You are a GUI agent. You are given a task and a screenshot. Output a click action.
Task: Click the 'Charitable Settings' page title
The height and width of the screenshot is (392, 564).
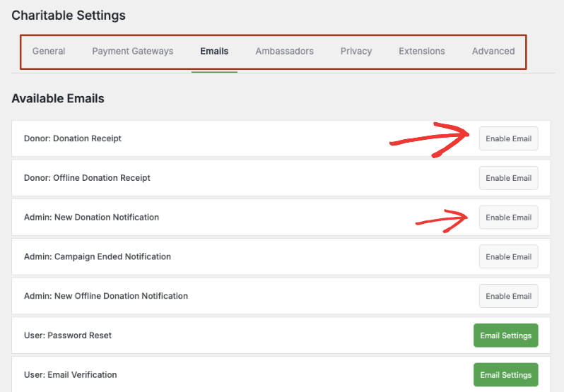69,16
